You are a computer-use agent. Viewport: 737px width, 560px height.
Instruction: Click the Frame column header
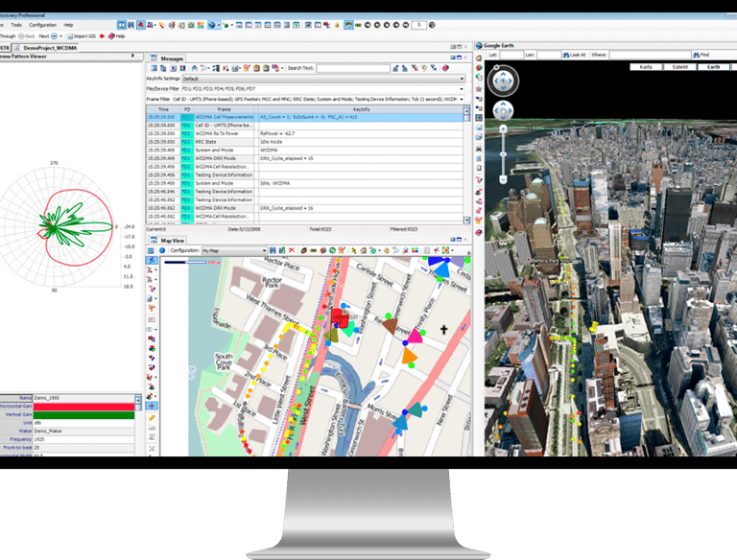tap(224, 109)
